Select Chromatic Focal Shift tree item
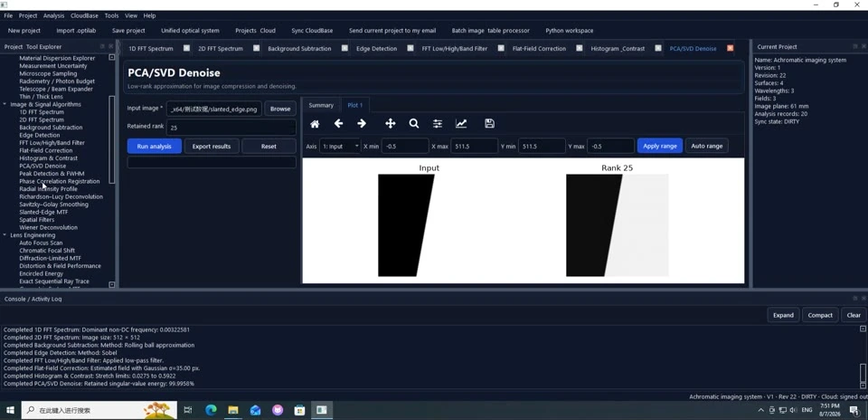Screen dimensions: 868x420 47,251
